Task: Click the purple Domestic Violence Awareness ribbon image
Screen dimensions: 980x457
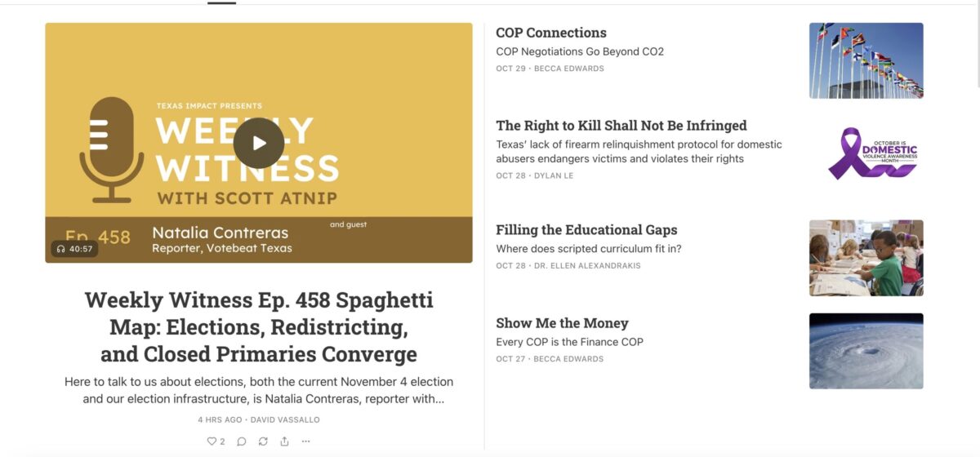Action: tap(866, 153)
